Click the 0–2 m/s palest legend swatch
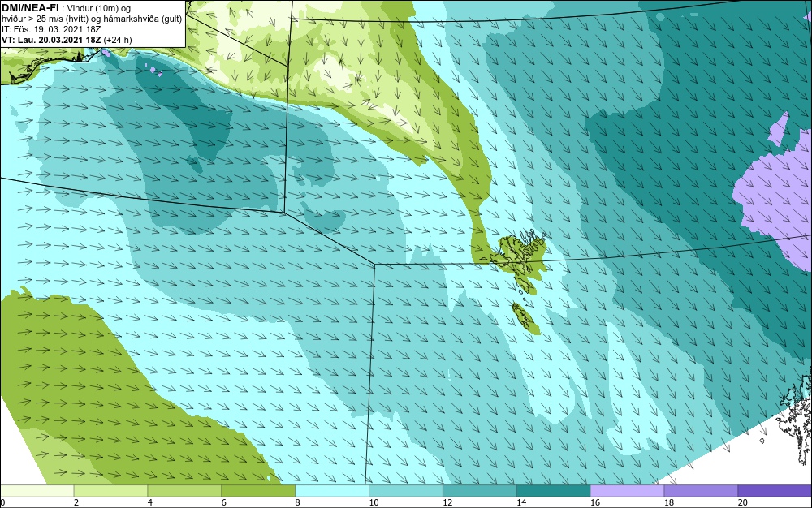812x508 pixels. 37,491
